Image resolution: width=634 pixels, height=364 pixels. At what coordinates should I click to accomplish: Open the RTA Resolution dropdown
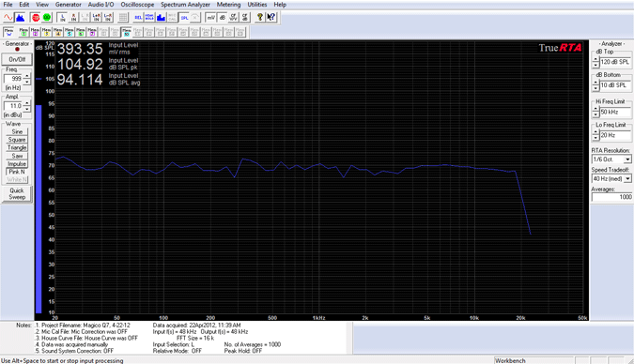pyautogui.click(x=611, y=159)
